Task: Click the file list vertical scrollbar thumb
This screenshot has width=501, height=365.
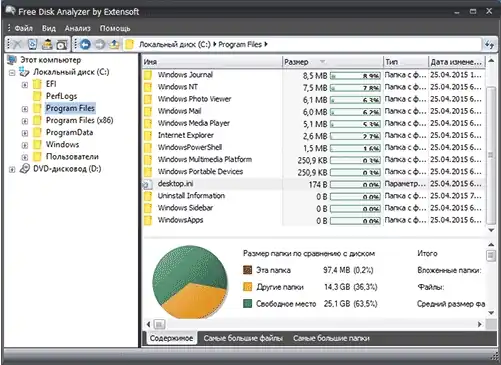Action: [490, 155]
